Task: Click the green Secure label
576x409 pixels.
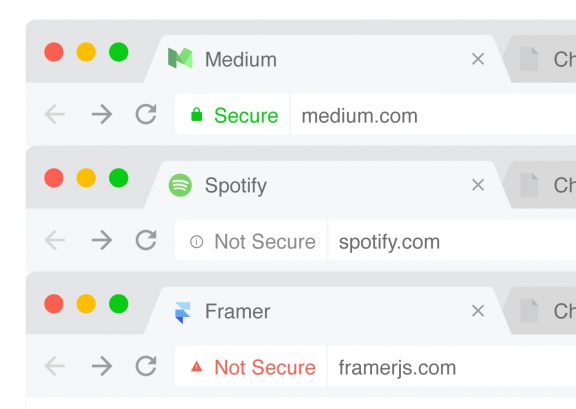Action: [x=246, y=115]
